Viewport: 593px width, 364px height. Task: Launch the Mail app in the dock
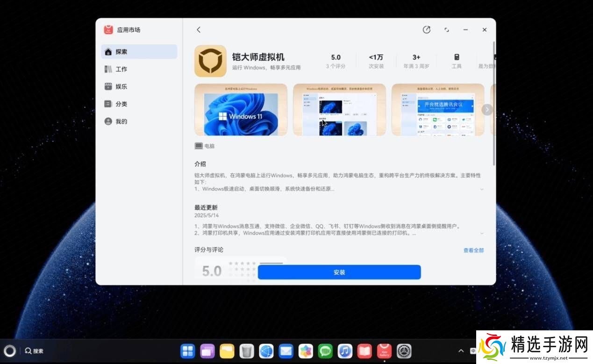[286, 351]
